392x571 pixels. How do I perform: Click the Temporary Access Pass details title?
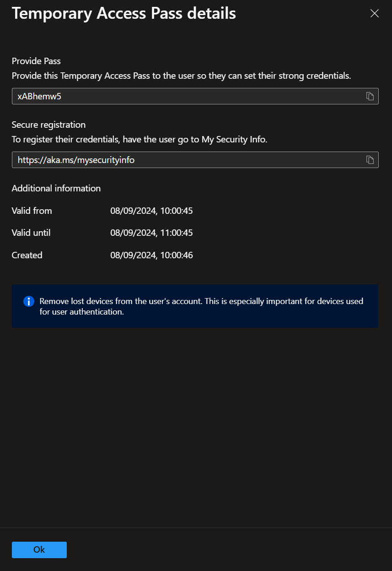pyautogui.click(x=124, y=14)
